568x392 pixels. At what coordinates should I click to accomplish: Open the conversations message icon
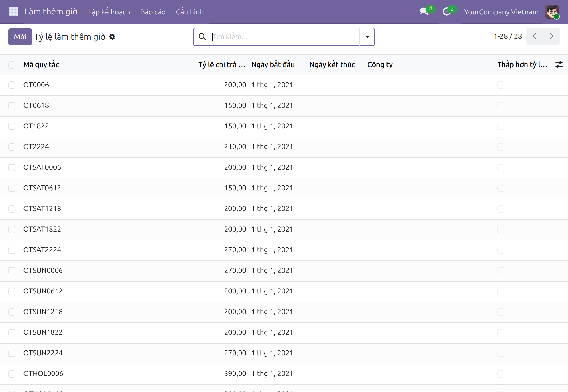point(424,12)
